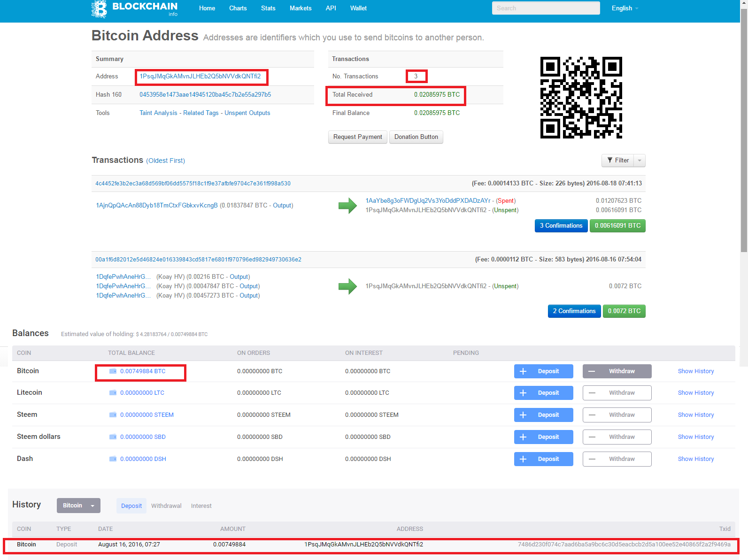Open the address 1PsqJMqGkAMvnJLHEb2Q5bNVVdkQNTfi2 link in Summary
The image size is (748, 560).
point(200,77)
